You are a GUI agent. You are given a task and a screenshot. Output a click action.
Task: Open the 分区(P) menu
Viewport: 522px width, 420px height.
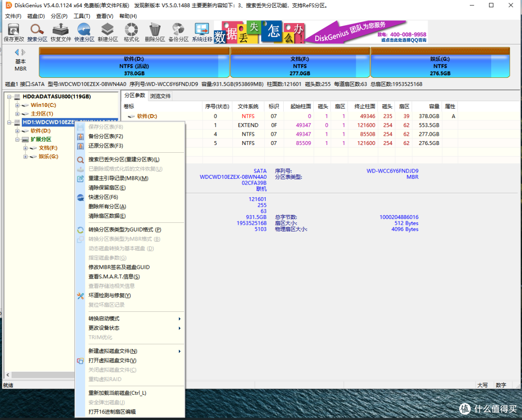tap(59, 16)
